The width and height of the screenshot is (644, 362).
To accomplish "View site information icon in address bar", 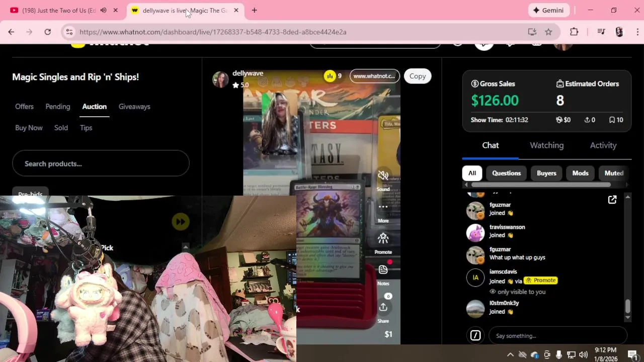I will 69,32.
